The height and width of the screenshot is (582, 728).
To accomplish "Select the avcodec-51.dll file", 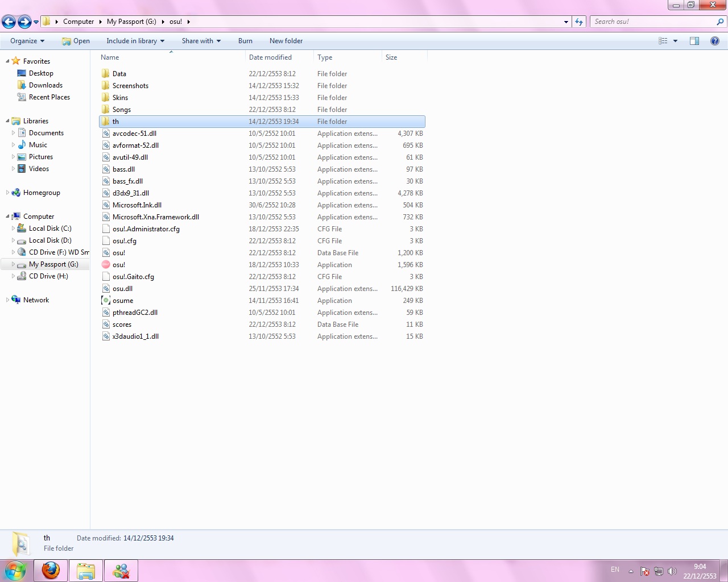I will pyautogui.click(x=262, y=134).
